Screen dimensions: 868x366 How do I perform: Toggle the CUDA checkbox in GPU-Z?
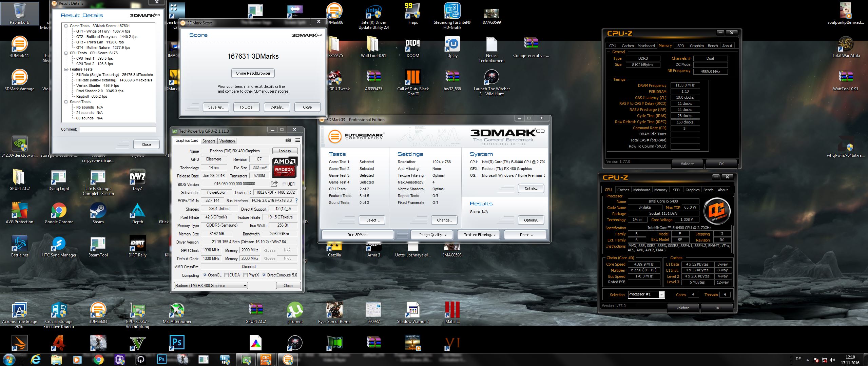[x=226, y=275]
